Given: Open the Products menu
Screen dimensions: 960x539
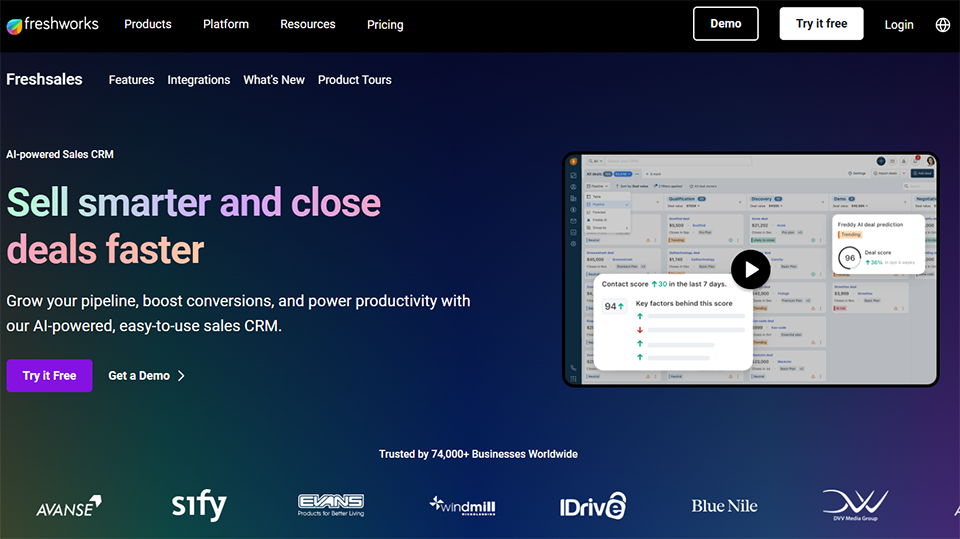Looking at the screenshot, I should [x=148, y=24].
